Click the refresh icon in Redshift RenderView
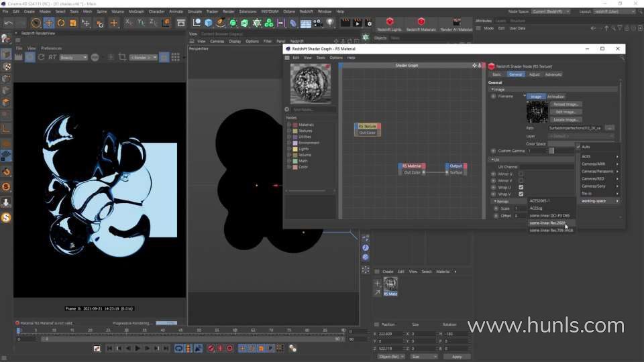The image size is (644, 362). coord(42,58)
